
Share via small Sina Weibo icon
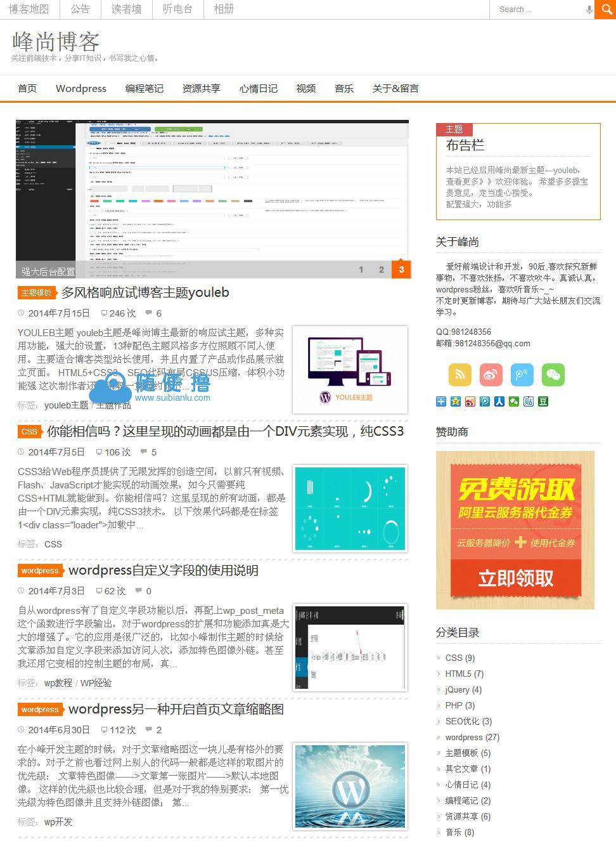coord(470,401)
